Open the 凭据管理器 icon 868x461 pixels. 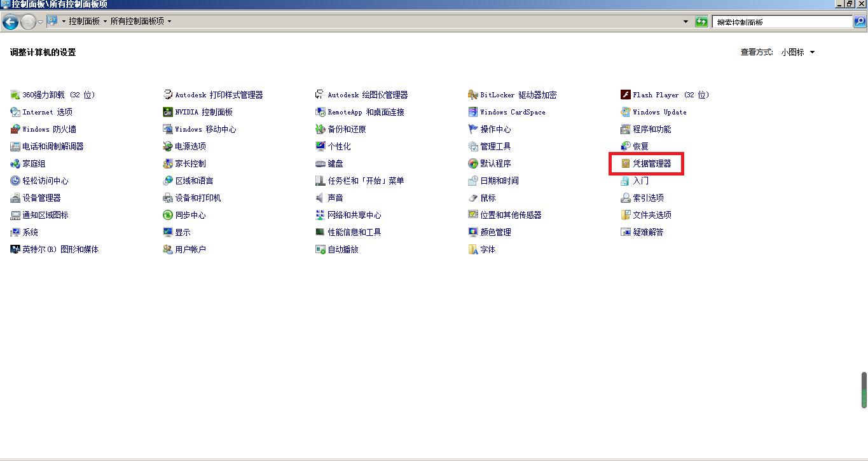click(x=626, y=163)
